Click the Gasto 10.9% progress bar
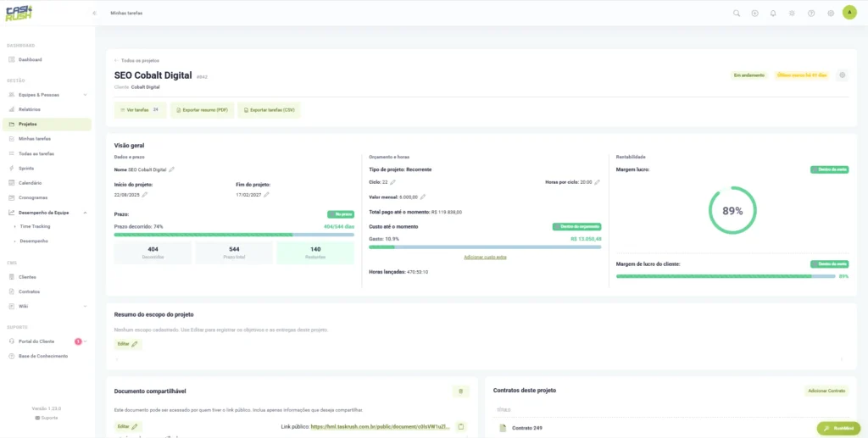Viewport: 868px width, 438px height. pyautogui.click(x=485, y=247)
